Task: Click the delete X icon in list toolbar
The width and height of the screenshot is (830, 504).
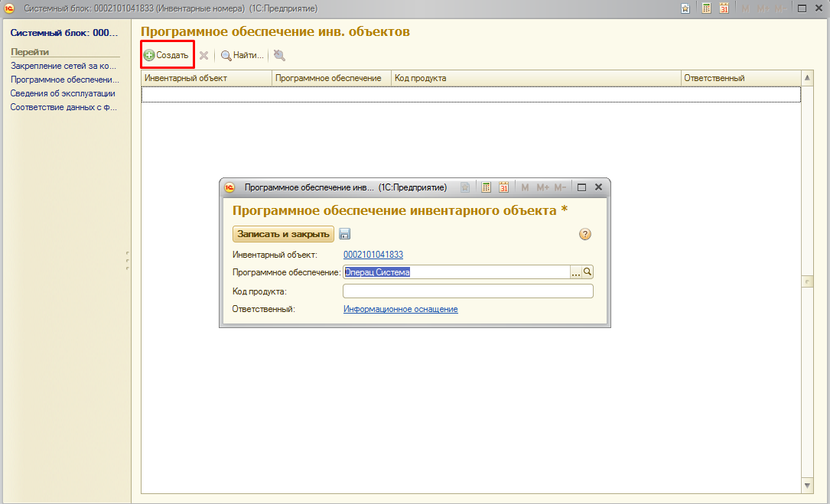Action: coord(203,55)
